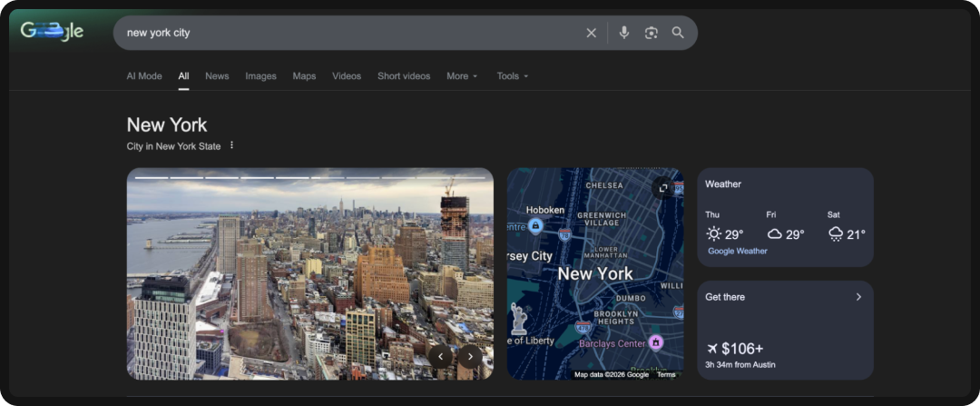Click Thursday's sunny 29° forecast
Viewport: 980px width, 406px height.
click(x=724, y=227)
